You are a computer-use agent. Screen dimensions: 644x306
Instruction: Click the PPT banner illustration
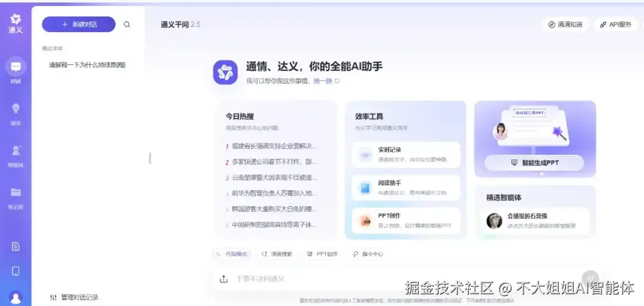click(x=532, y=126)
